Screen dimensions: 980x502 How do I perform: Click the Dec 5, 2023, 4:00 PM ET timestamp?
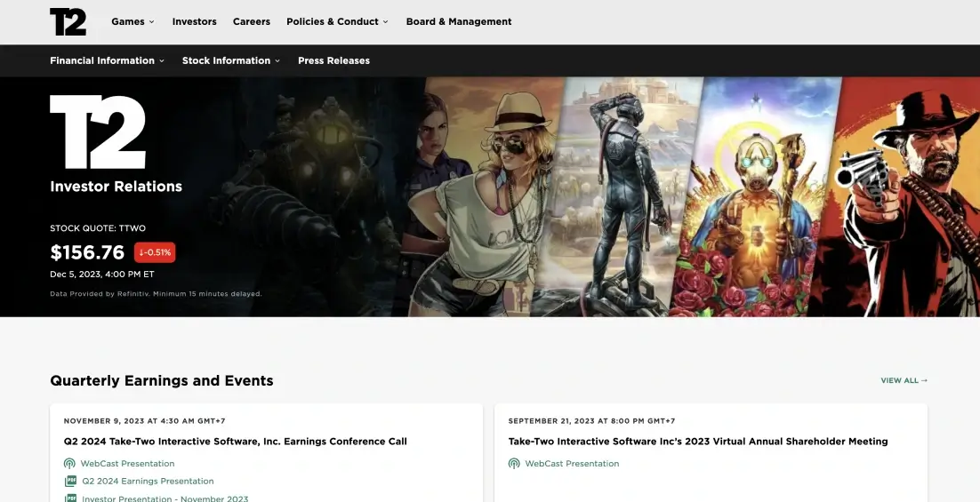[x=102, y=275]
